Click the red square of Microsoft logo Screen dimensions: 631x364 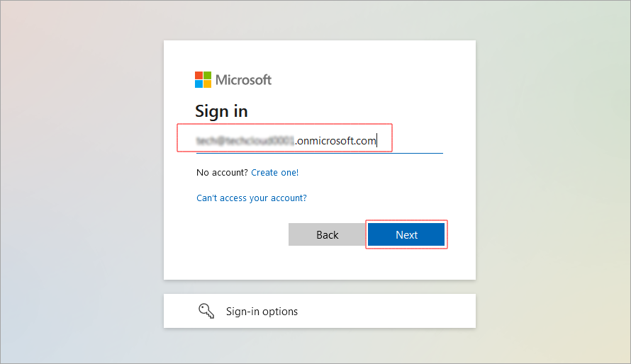199,75
